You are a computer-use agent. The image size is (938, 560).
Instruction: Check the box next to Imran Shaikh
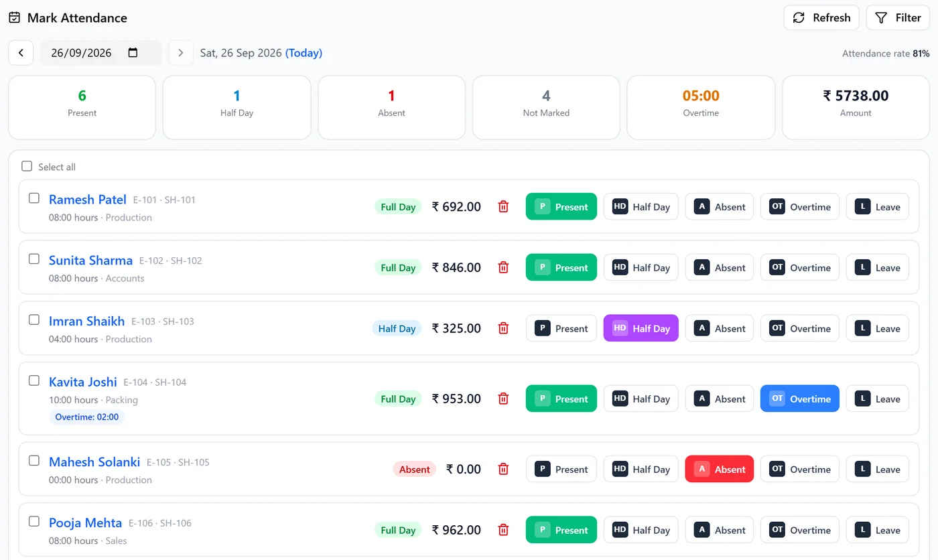pyautogui.click(x=34, y=320)
